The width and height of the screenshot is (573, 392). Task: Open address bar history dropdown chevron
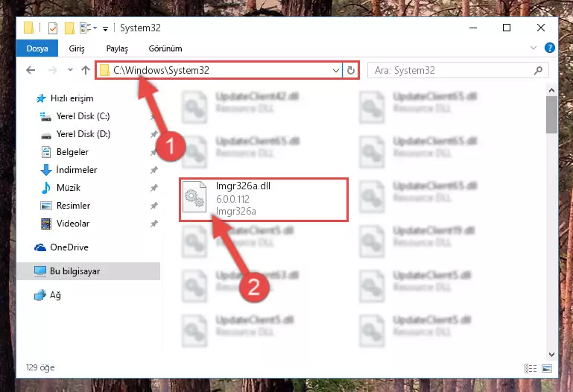coord(336,71)
